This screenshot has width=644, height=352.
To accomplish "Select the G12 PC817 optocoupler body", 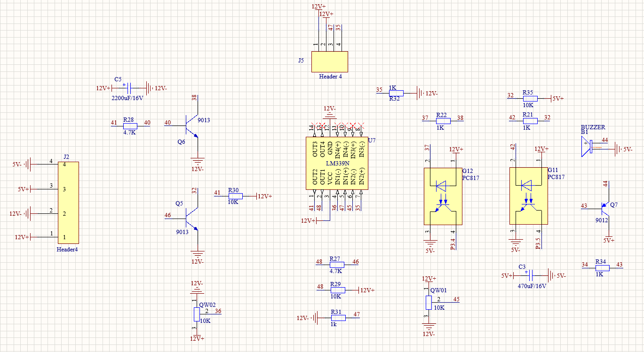I will [x=443, y=196].
